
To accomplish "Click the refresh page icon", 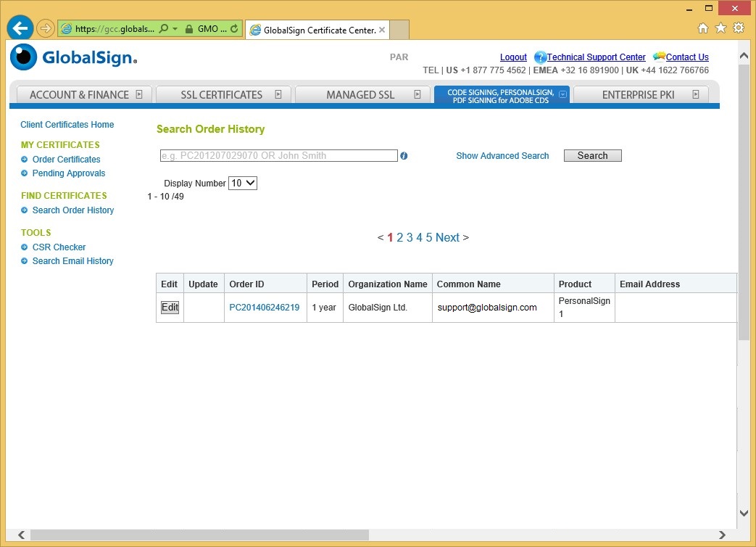I will click(234, 28).
